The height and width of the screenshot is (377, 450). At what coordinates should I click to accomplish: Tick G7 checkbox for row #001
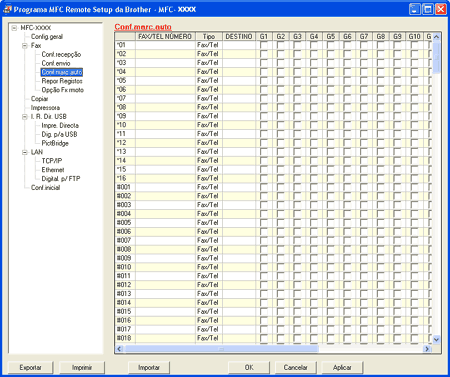tap(364, 187)
